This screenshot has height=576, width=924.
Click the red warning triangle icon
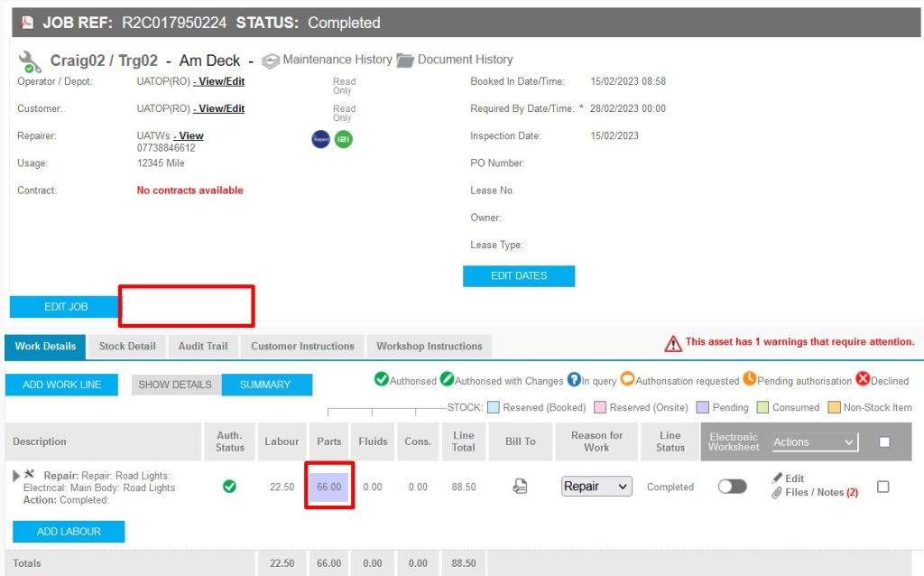[673, 343]
